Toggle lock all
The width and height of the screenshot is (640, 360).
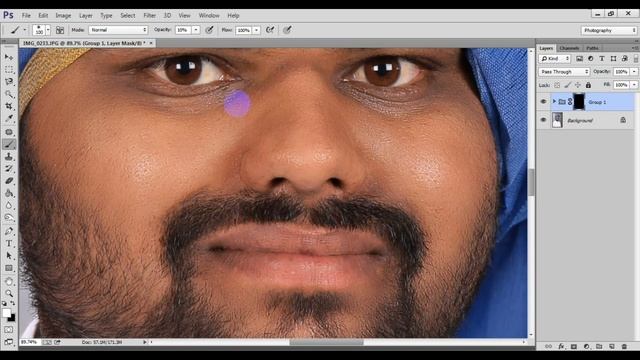(x=588, y=85)
